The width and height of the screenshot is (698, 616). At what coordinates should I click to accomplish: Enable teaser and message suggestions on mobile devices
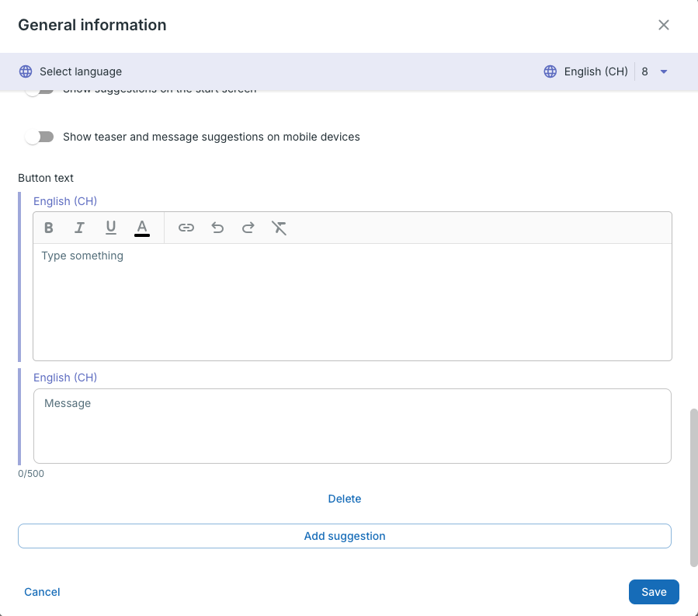click(x=40, y=137)
